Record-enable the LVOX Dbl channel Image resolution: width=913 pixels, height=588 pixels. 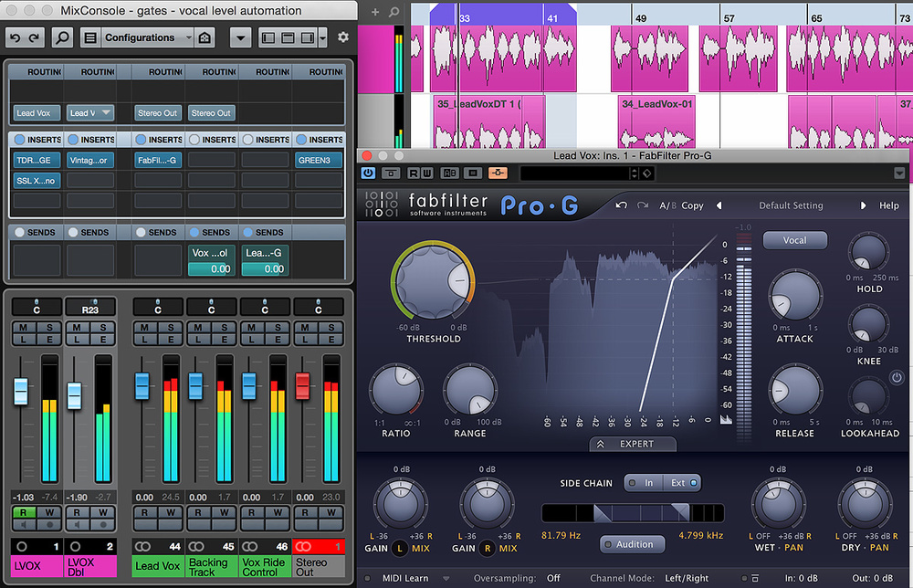(76, 547)
